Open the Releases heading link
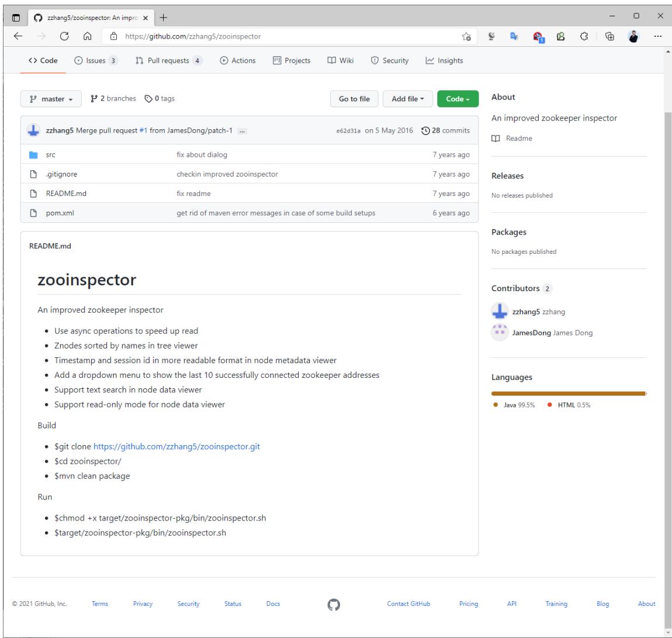Screen dimensions: 672x638 coord(507,176)
